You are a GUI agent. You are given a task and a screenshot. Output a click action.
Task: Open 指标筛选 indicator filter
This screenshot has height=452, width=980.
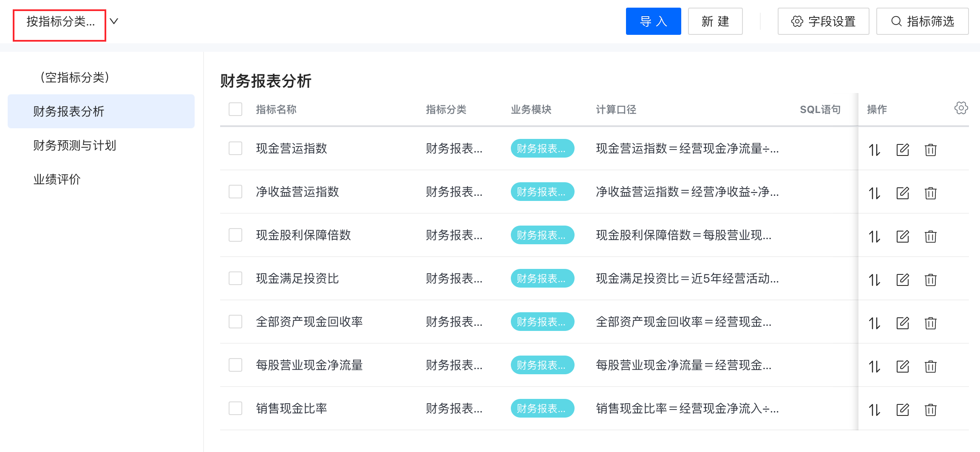click(x=922, y=21)
